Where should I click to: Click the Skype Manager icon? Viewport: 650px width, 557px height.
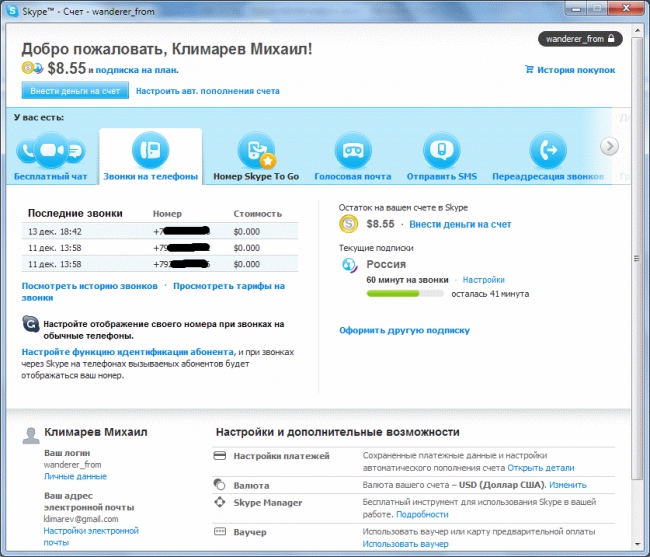pos(220,502)
